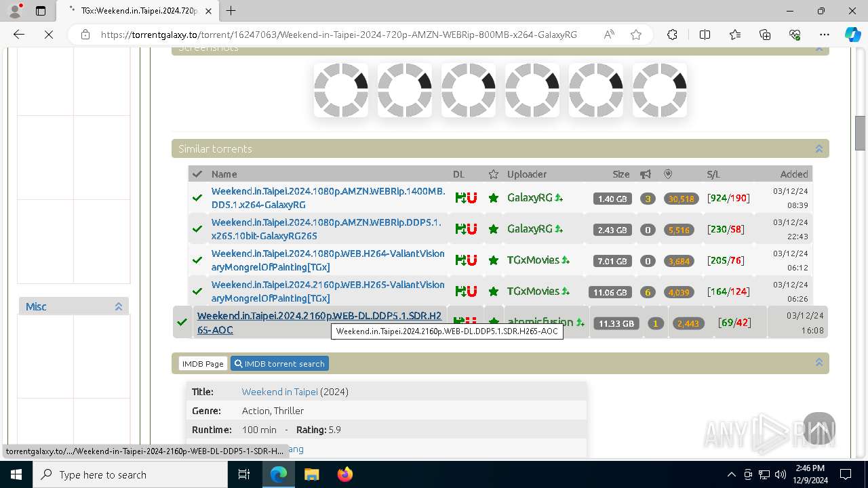This screenshot has width=868, height=488.
Task: Download torrent file for x265.10bit-GalaxyRG265 release
Action: coord(460,229)
